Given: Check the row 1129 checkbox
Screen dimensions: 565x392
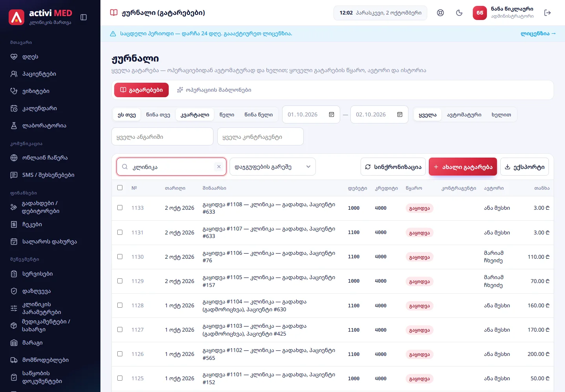Looking at the screenshot, I should [x=120, y=281].
